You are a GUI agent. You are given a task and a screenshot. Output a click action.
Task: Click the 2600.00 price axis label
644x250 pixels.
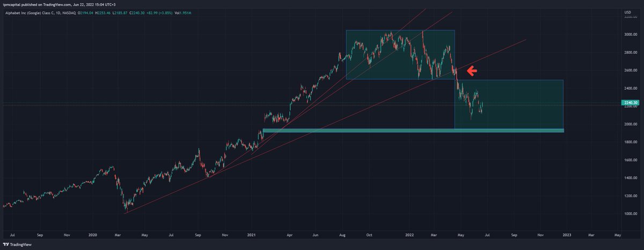tap(630, 70)
